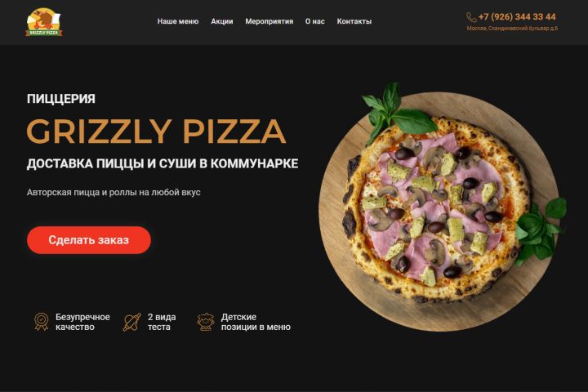Click the GRIZZLY PIZZA gold heading
Viewport: 588px width, 392px height.
[156, 131]
